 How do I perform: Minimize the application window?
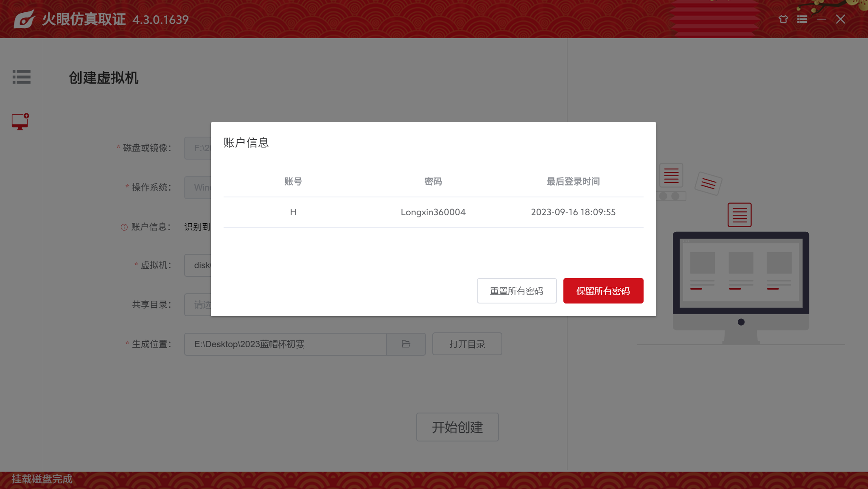821,19
